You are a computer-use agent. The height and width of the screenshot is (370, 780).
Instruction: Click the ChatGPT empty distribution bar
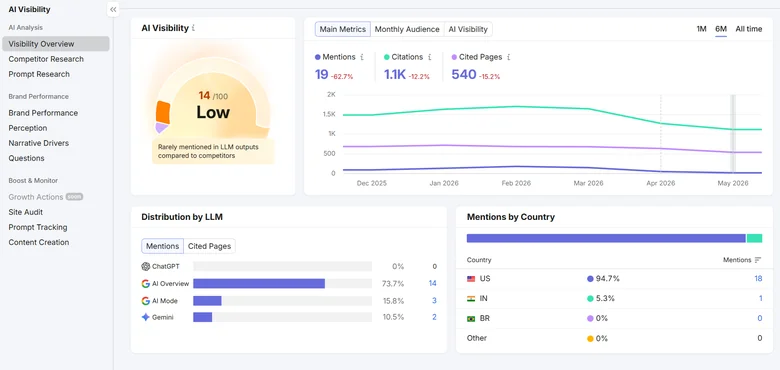coord(283,267)
